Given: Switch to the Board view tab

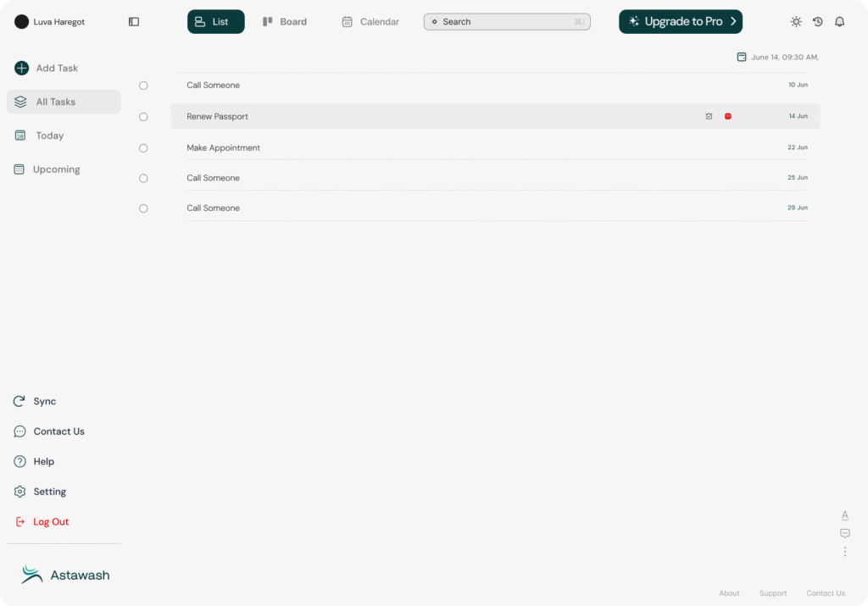Looking at the screenshot, I should pos(285,22).
